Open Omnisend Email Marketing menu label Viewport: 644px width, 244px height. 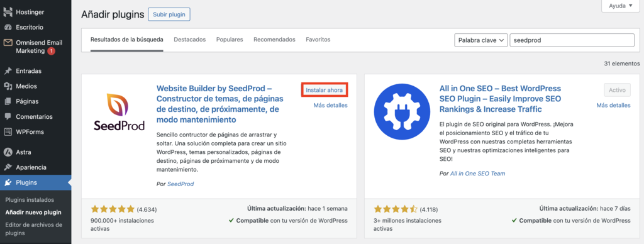pyautogui.click(x=39, y=47)
